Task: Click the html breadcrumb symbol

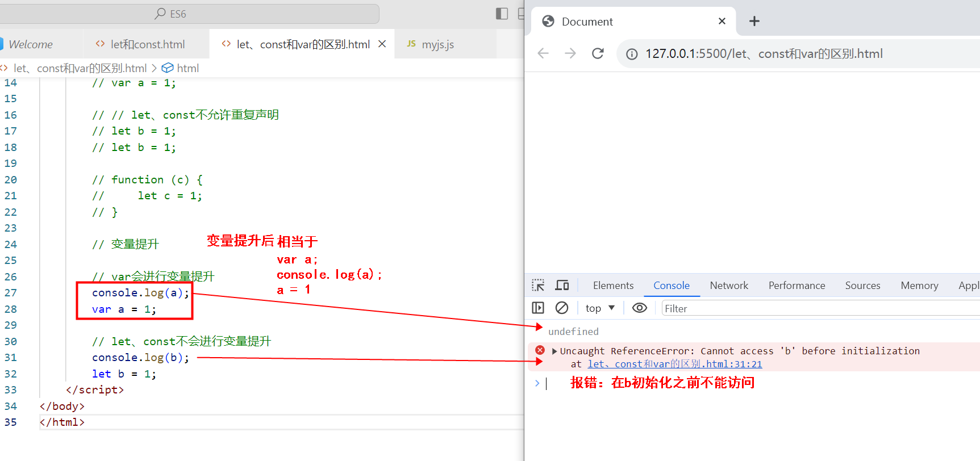Action: pos(181,68)
